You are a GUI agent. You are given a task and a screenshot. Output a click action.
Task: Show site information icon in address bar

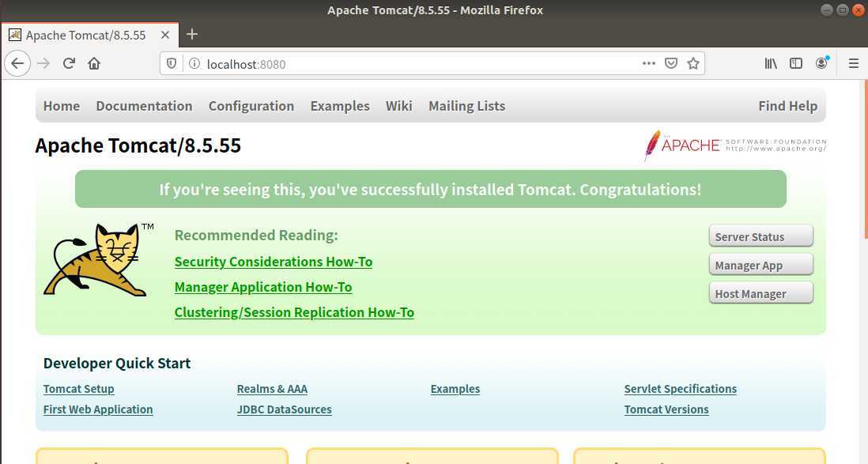pos(194,64)
